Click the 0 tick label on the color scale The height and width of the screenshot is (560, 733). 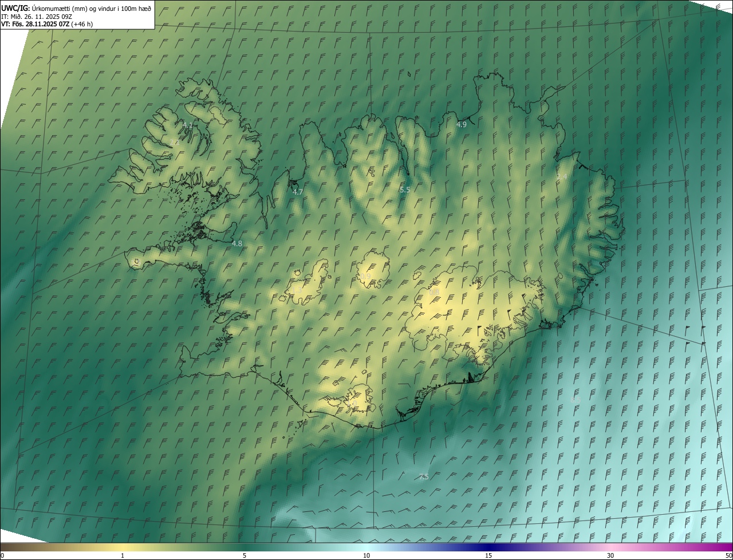(2, 555)
